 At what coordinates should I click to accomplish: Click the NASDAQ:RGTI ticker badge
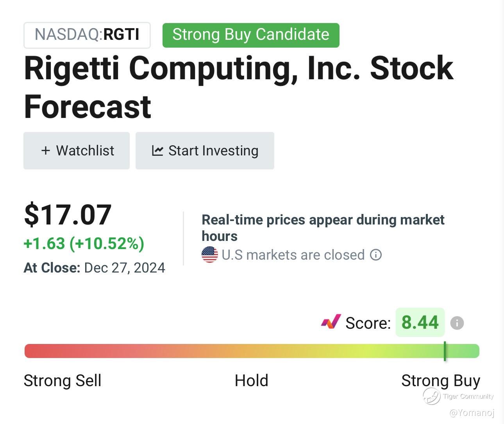[87, 35]
